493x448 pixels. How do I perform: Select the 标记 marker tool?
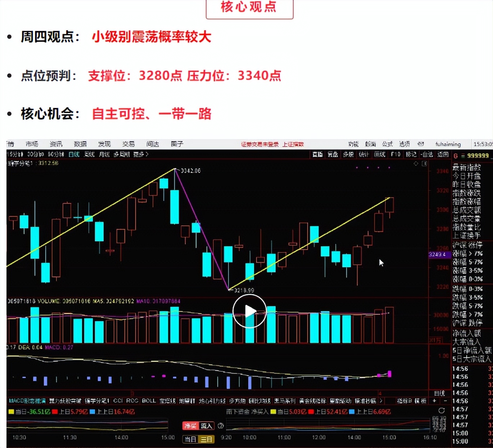click(411, 154)
